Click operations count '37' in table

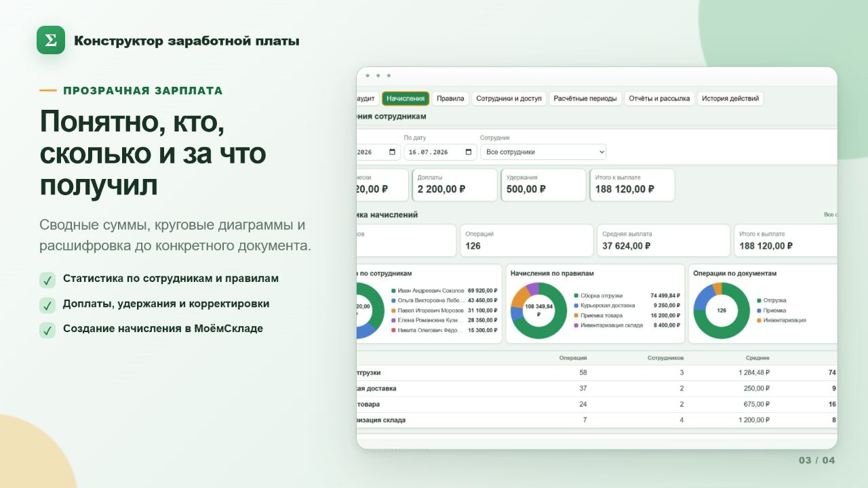click(x=583, y=388)
